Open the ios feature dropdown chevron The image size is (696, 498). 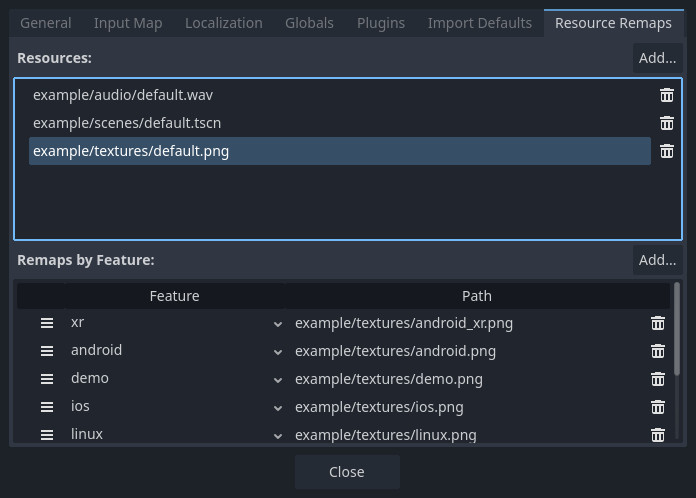click(278, 408)
